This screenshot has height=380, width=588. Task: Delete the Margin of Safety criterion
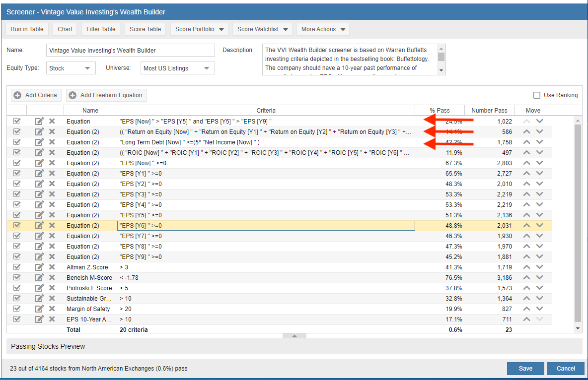(x=52, y=309)
